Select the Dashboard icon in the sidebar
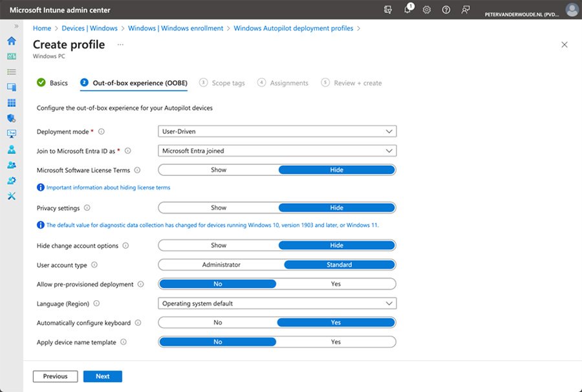This screenshot has width=582, height=392. click(12, 56)
